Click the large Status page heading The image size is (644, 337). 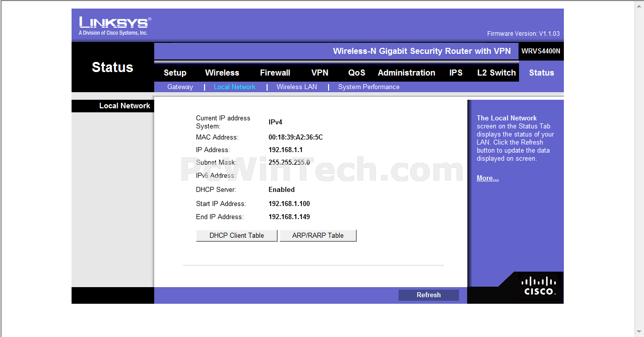(112, 68)
